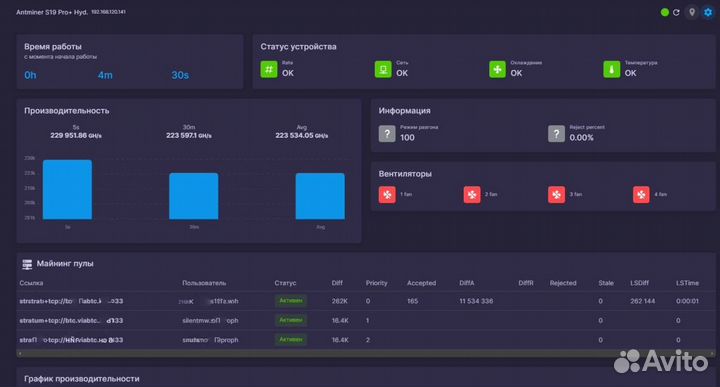The height and width of the screenshot is (387, 720).
Task: Open settings via the gear icon
Action: click(x=708, y=12)
